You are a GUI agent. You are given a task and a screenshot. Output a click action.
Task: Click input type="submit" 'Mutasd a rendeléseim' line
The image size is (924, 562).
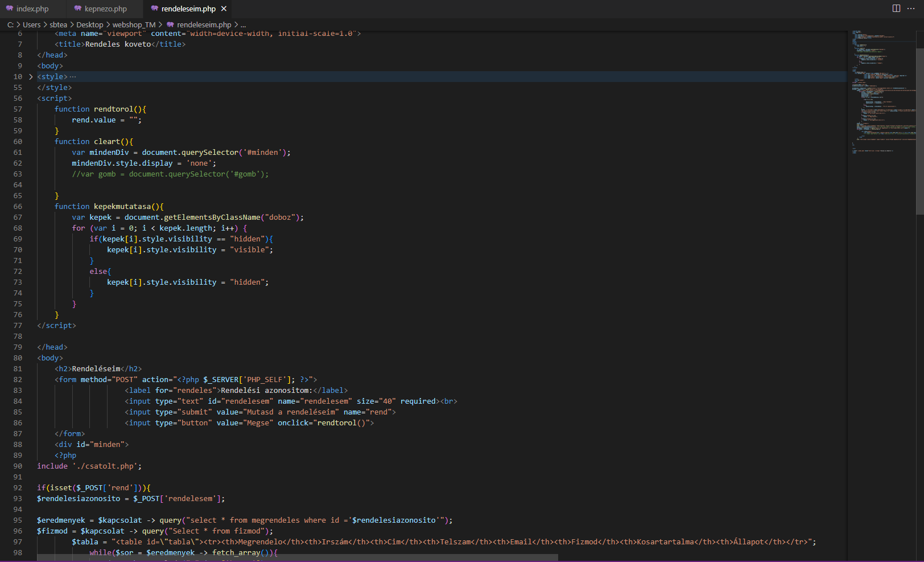[x=260, y=412]
